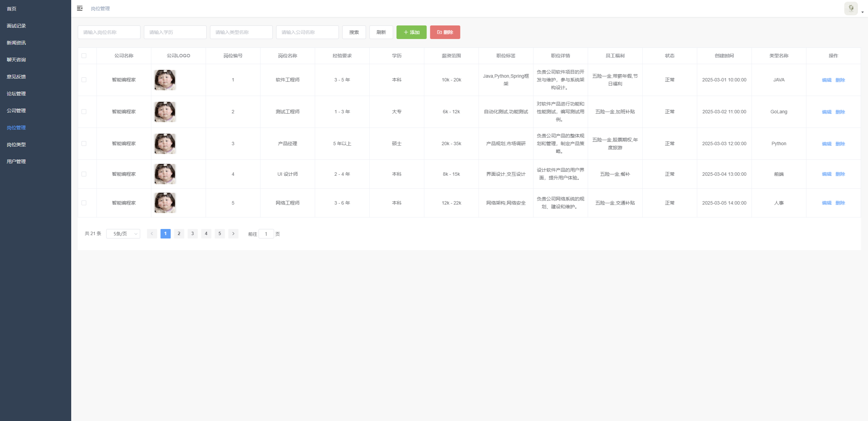Jump to page 3 in pagination

(193, 234)
